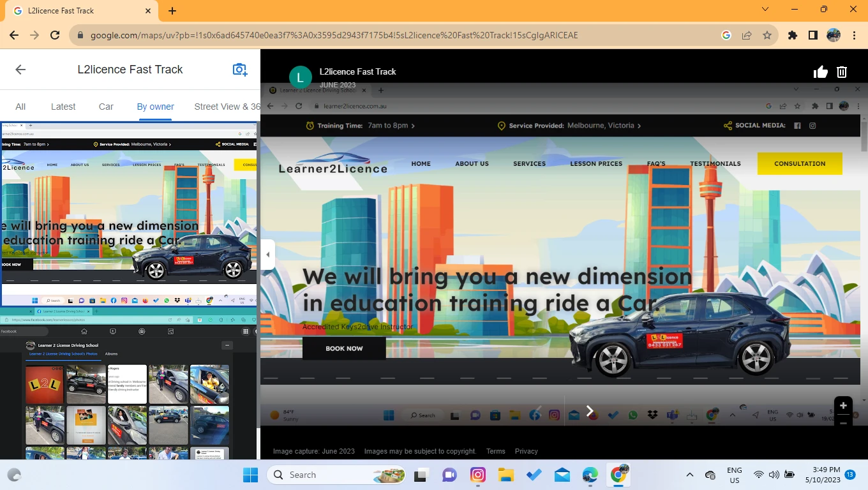Open the L2L logo photo thumbnail in the Facebook album

[x=44, y=384]
